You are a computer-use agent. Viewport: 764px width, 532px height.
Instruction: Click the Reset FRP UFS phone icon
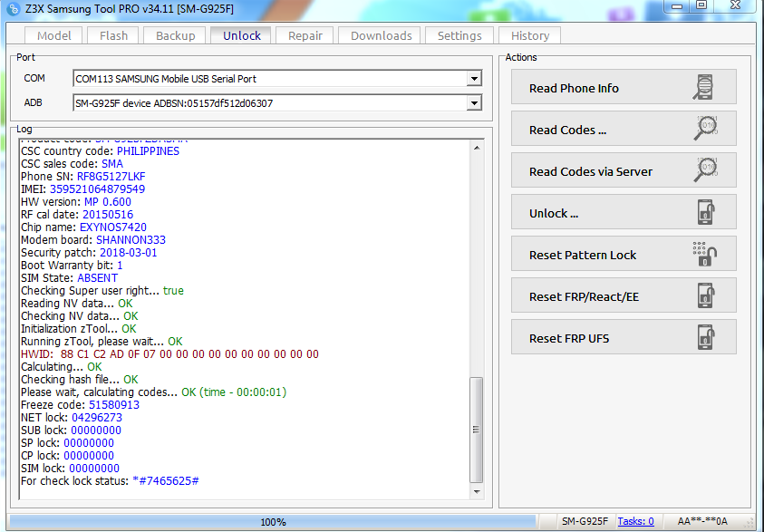(x=706, y=337)
